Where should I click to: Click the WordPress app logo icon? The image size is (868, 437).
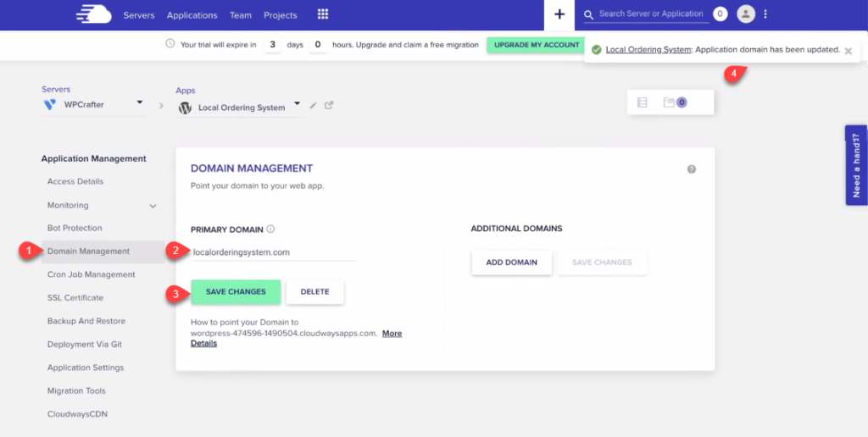[x=185, y=108]
